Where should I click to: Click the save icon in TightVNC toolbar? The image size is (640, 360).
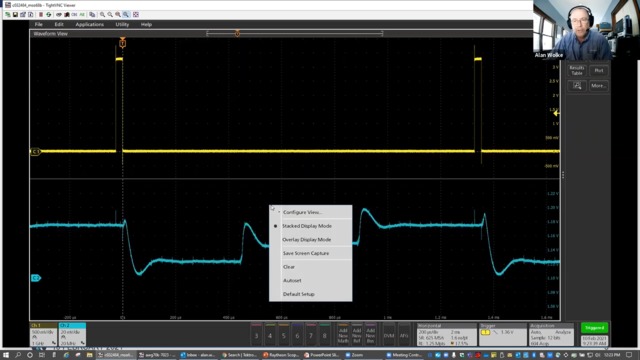tap(15, 14)
